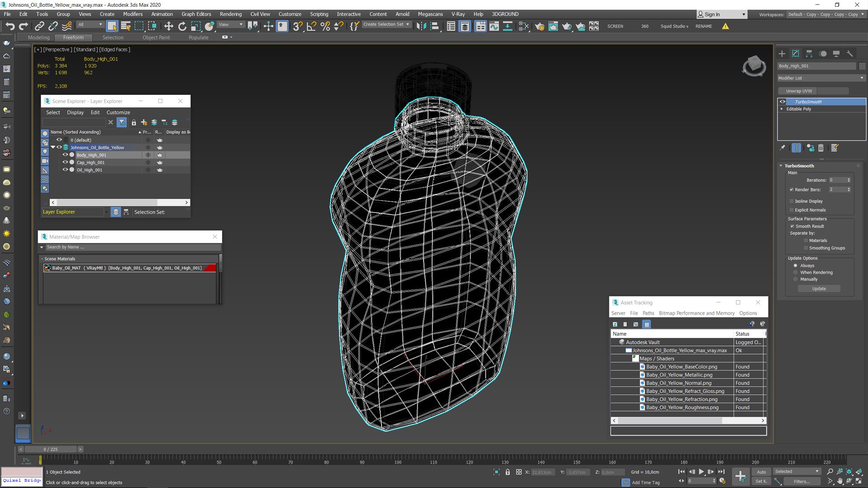Open the Utilities wrench panel
This screenshot has width=868, height=488.
[x=850, y=53]
